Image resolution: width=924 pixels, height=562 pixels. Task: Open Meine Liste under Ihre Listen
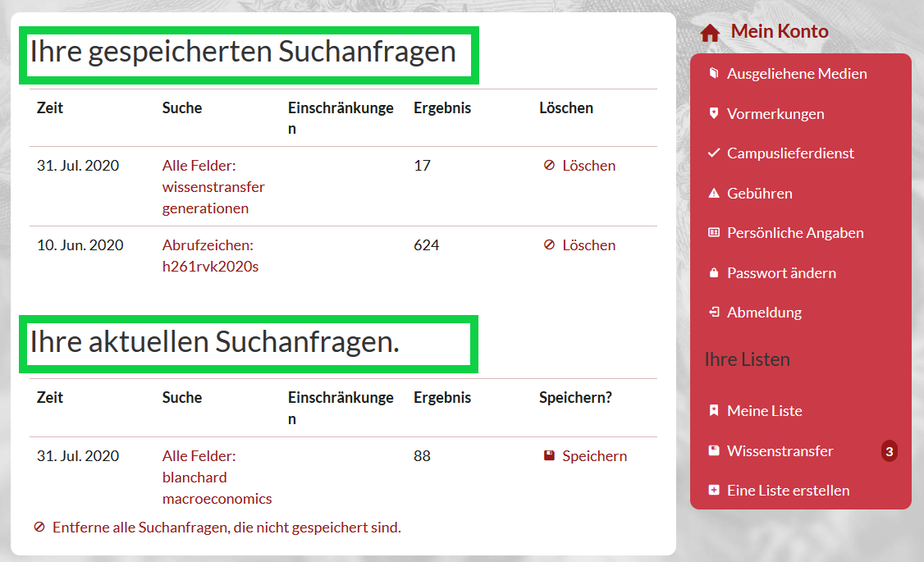[x=764, y=410]
